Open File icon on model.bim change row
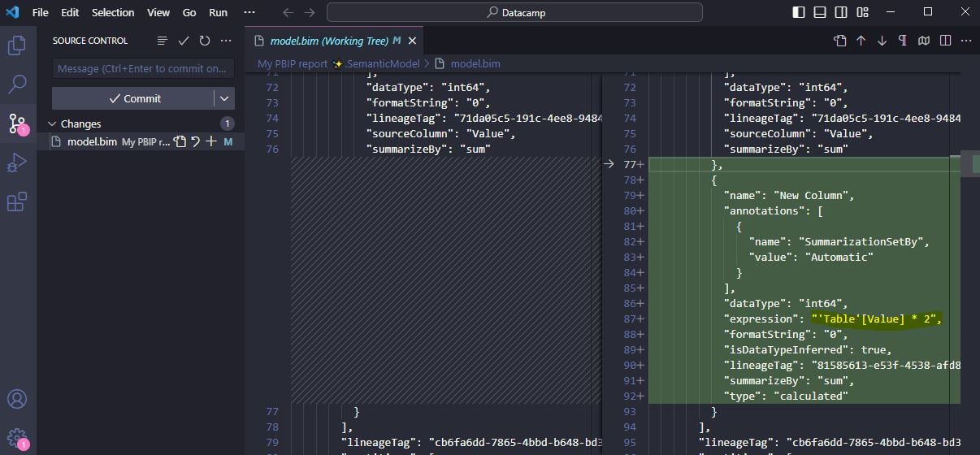This screenshot has width=980, height=455. click(180, 141)
